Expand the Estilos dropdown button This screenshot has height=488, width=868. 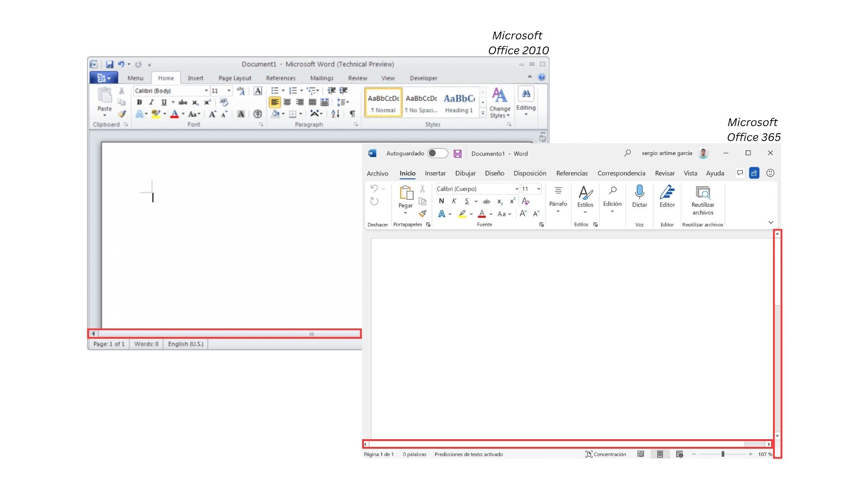585,212
